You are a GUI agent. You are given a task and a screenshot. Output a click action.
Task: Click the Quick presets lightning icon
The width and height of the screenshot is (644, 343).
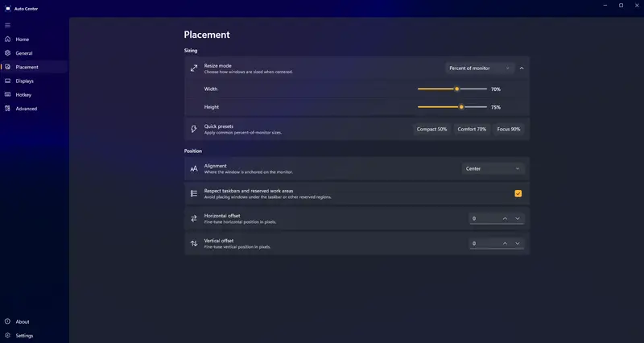tap(194, 129)
